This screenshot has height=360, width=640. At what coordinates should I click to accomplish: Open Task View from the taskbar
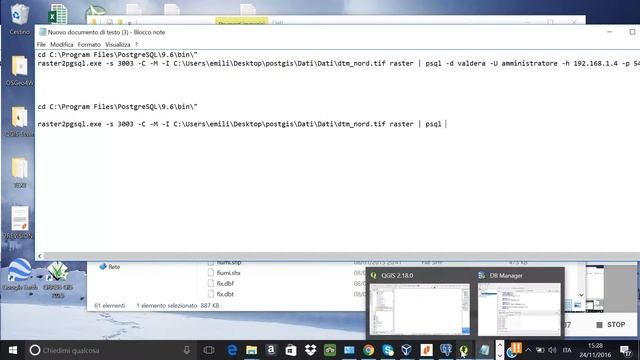(x=209, y=350)
